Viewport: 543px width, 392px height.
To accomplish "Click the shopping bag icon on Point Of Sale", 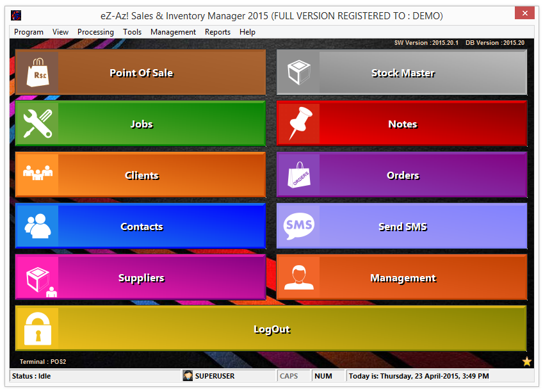I will point(37,72).
